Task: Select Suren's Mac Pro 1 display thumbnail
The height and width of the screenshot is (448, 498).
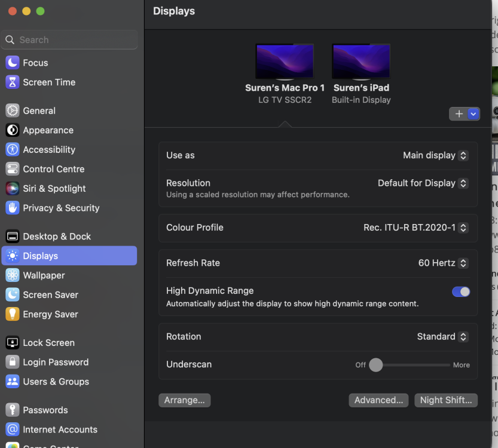Action: (x=285, y=62)
